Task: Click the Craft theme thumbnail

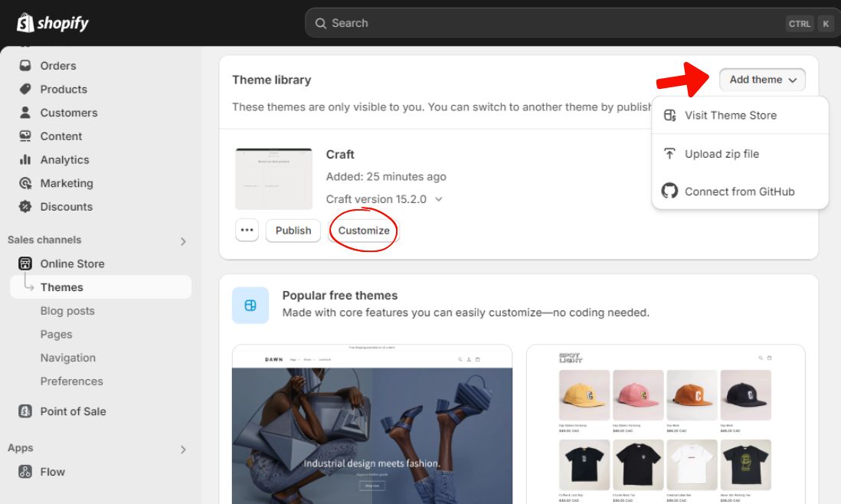Action: pos(273,178)
